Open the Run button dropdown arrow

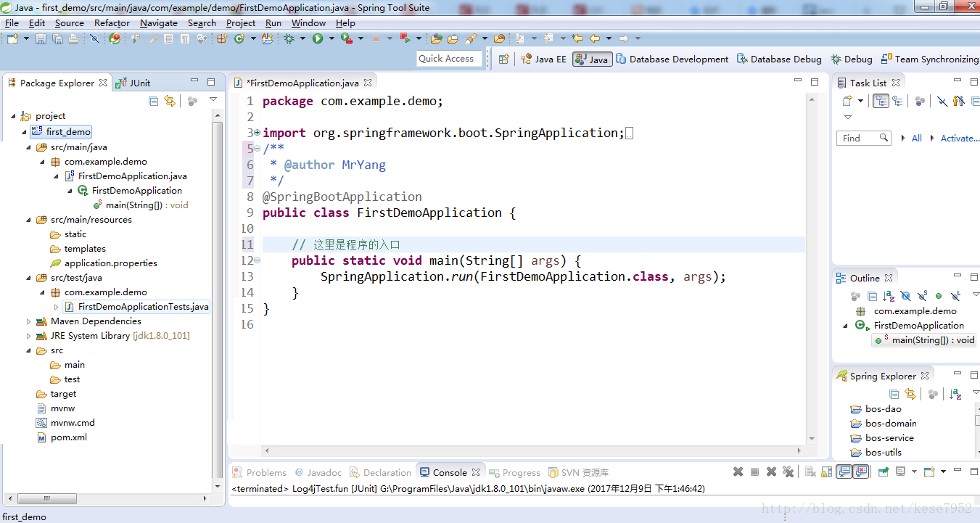pyautogui.click(x=332, y=38)
